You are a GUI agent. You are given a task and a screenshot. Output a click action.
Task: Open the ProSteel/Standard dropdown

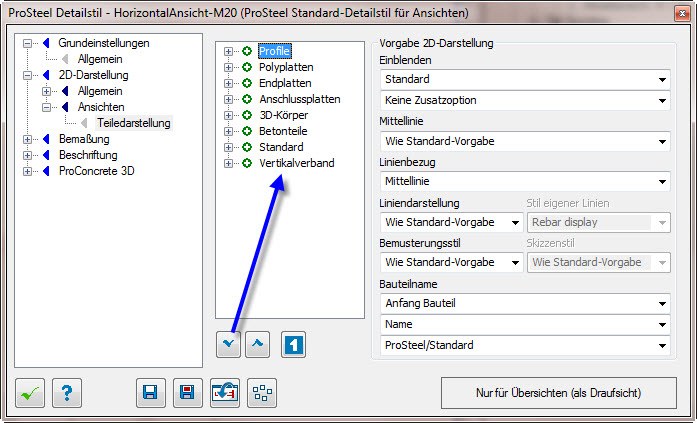(525, 345)
